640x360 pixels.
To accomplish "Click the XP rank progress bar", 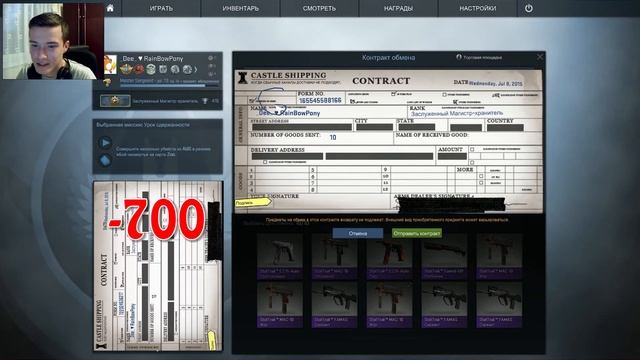I will click(169, 86).
